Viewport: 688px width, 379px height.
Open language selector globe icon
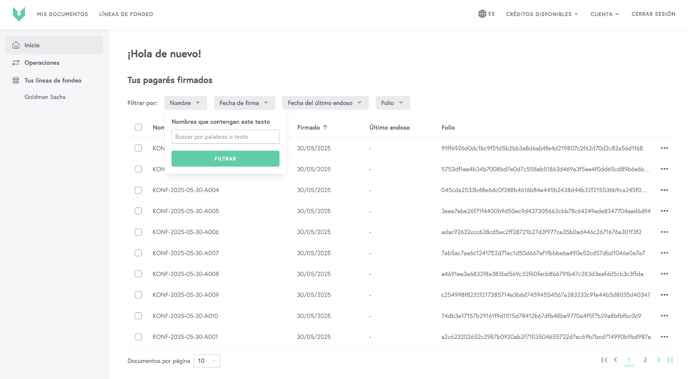482,14
